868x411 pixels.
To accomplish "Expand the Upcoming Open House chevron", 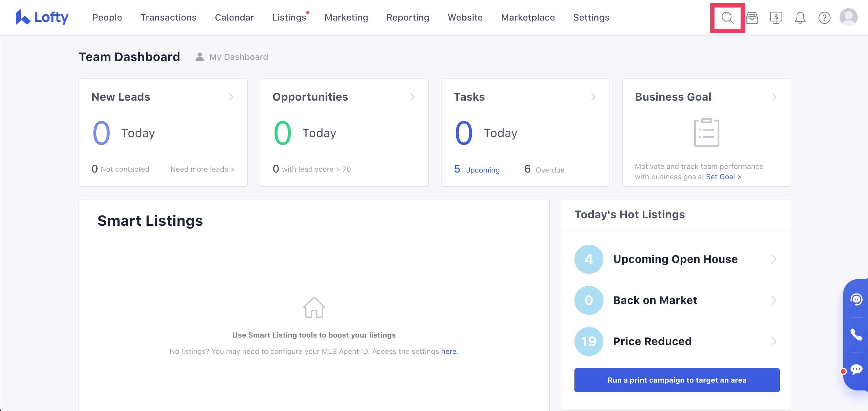I will pos(773,259).
